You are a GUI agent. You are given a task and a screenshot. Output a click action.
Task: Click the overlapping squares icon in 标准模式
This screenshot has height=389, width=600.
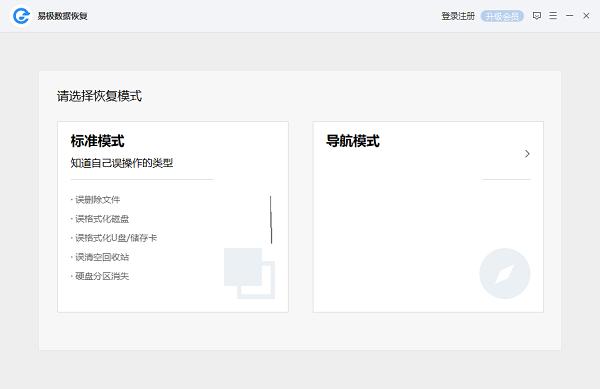pos(249,273)
